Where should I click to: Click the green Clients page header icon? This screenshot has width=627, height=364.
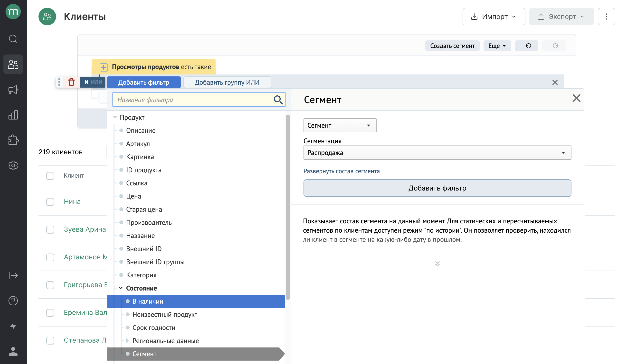pyautogui.click(x=47, y=16)
